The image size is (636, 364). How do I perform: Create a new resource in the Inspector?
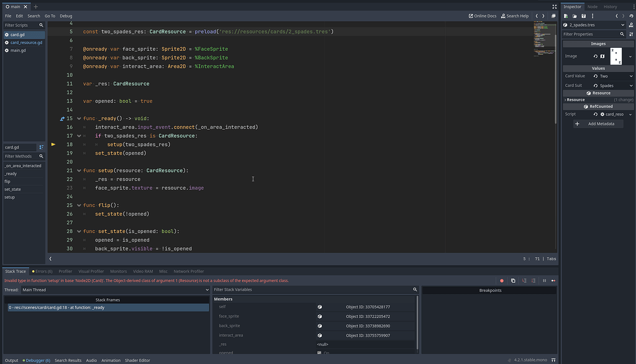565,16
